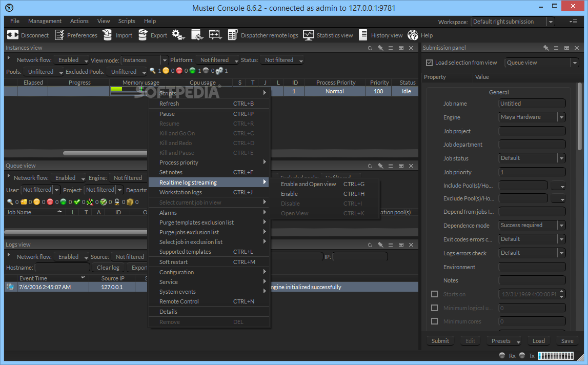Click the workspace layout icon at top right
The width and height of the screenshot is (588, 365).
pyautogui.click(x=573, y=22)
